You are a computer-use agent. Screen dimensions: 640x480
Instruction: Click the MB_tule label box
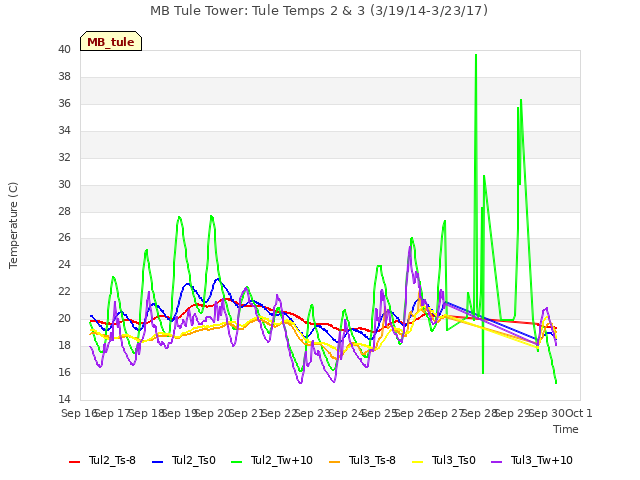(x=111, y=41)
